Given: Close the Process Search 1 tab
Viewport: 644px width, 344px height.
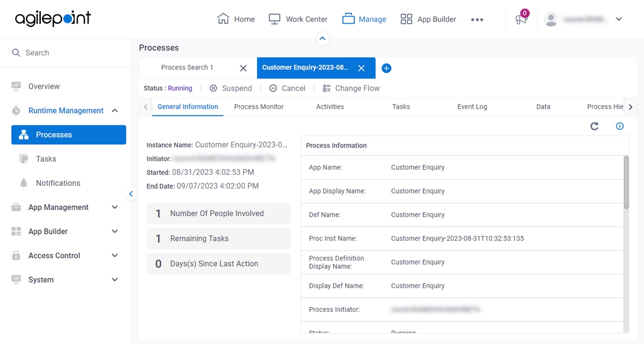Looking at the screenshot, I should (243, 68).
